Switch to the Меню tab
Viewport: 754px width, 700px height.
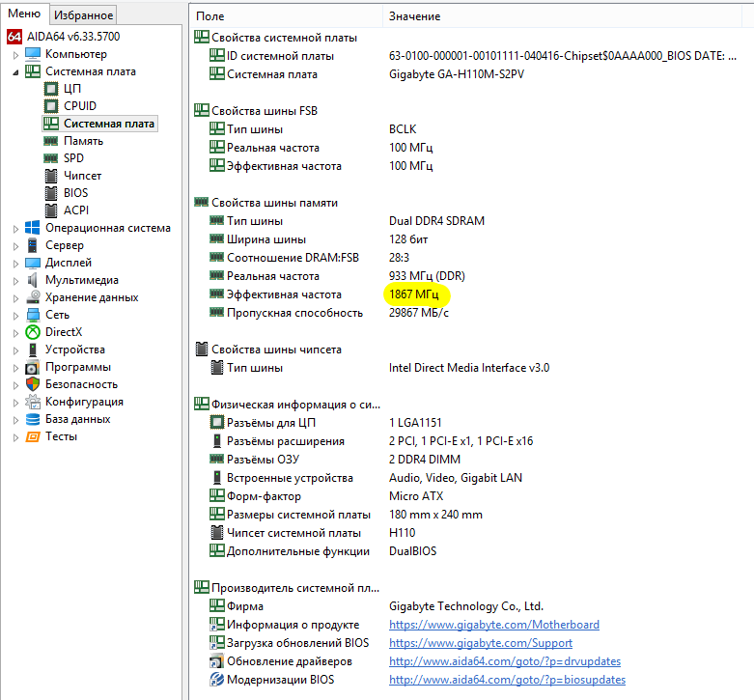[x=24, y=14]
